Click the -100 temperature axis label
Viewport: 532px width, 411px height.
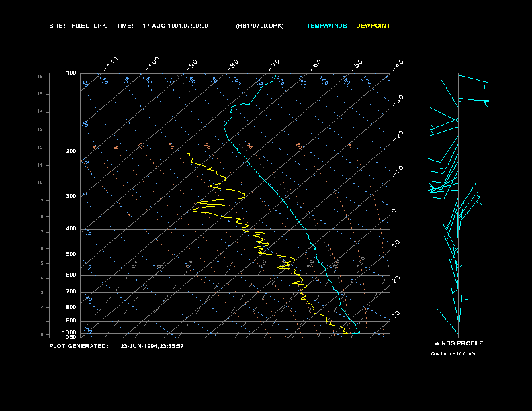(152, 64)
